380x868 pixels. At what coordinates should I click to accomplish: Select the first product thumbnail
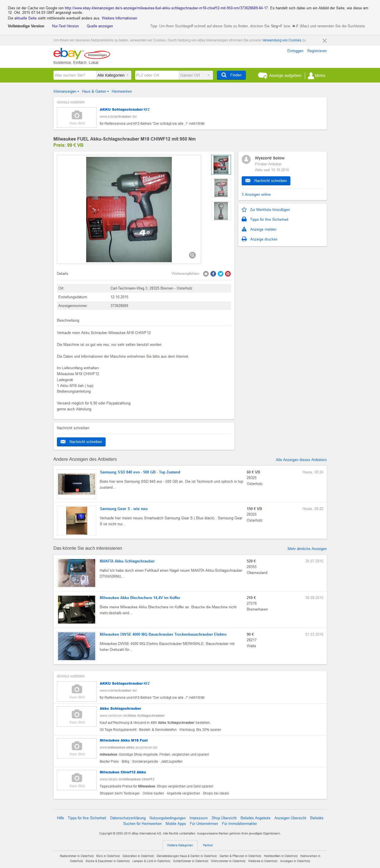[221, 164]
